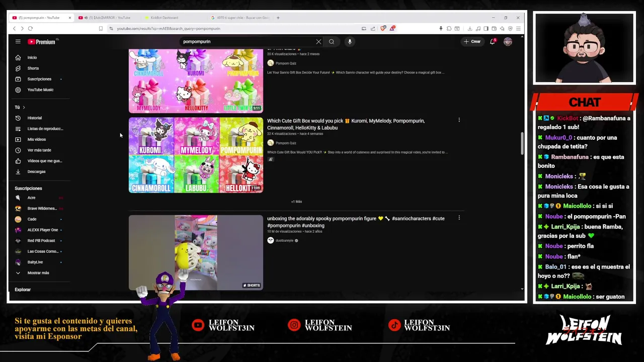This screenshot has width=644, height=362.
Task: Open the ALEXX Player One subscription
Action: click(43, 230)
